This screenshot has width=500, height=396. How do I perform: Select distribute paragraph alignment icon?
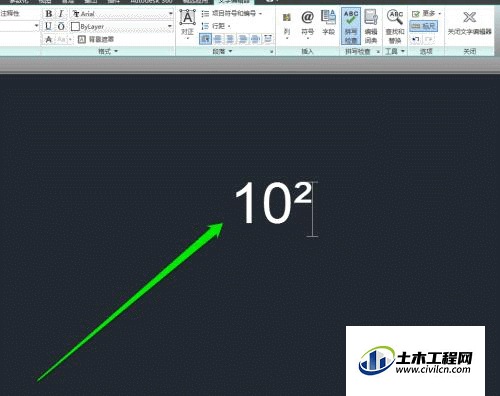pos(268,39)
